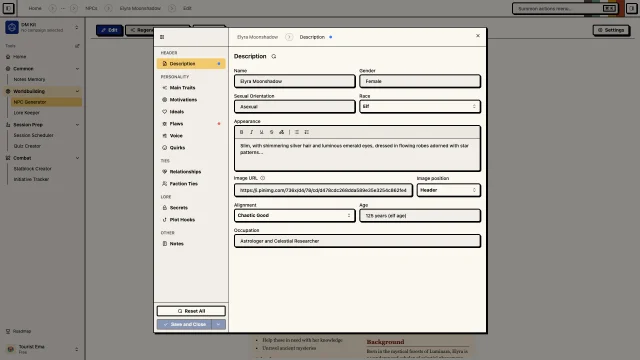The height and width of the screenshot is (360, 640).
Task: Click the Regenerate button behind the dialog
Action: (x=140, y=30)
